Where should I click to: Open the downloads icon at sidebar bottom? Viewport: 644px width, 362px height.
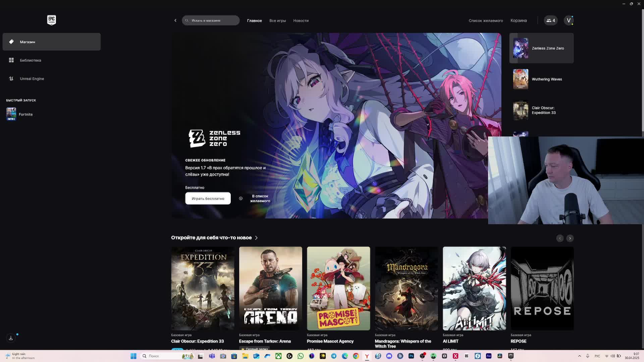click(x=11, y=338)
